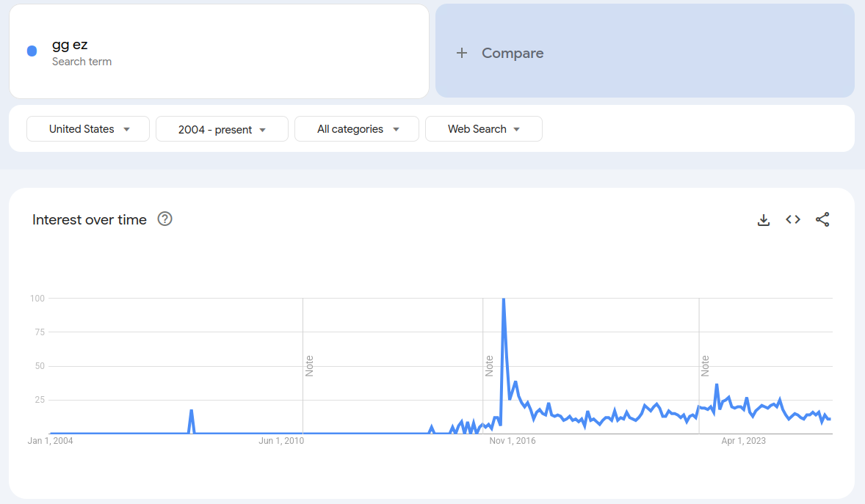Screen dimensions: 865x504
Task: Edit the gg ez search term
Action: click(70, 45)
